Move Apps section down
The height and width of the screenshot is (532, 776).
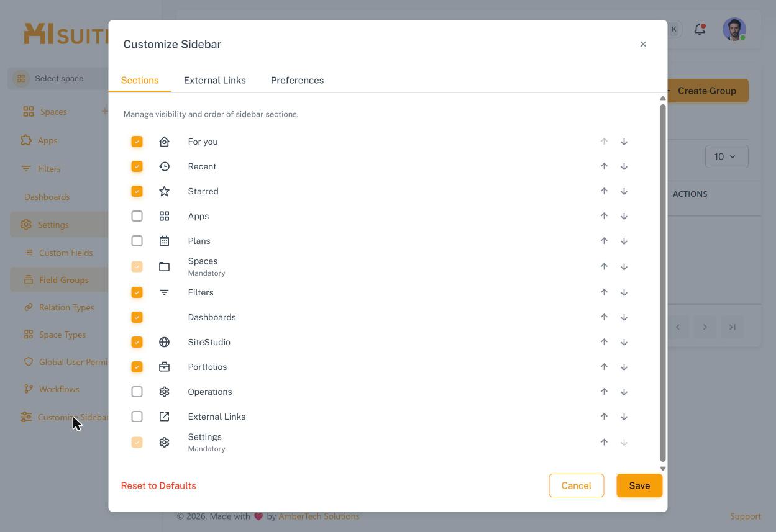624,216
